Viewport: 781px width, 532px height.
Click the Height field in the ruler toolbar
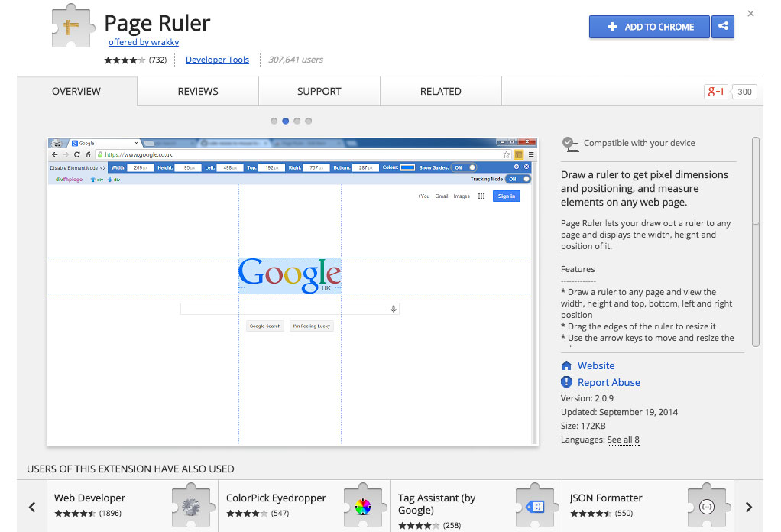coord(188,168)
